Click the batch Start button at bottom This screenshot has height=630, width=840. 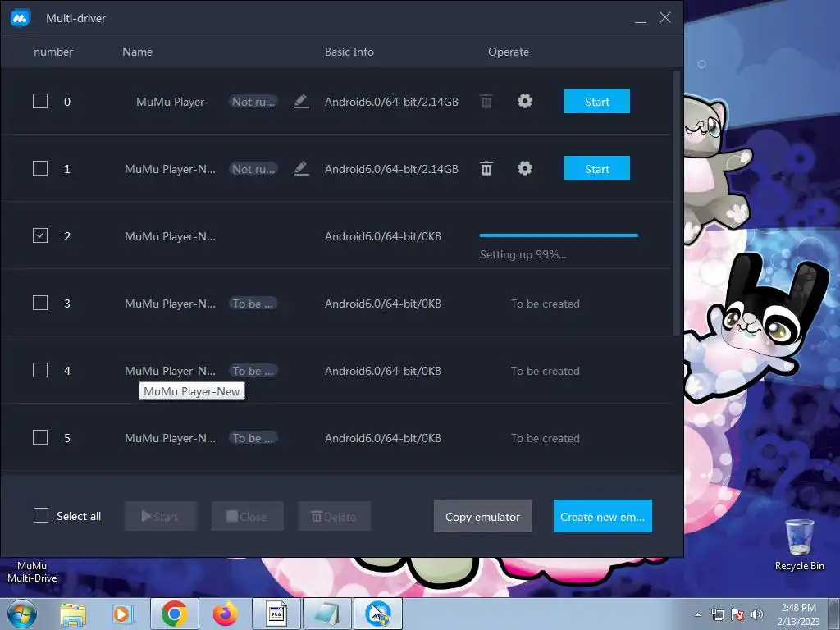pyautogui.click(x=161, y=517)
